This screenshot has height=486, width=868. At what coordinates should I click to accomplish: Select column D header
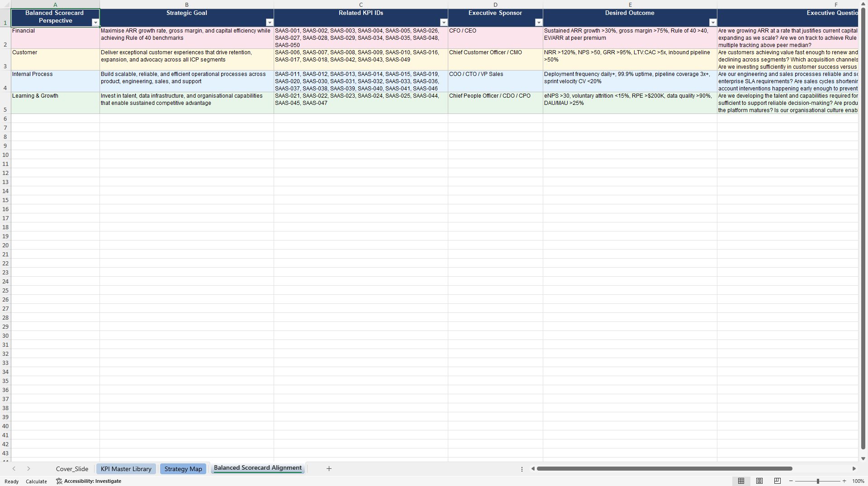495,5
